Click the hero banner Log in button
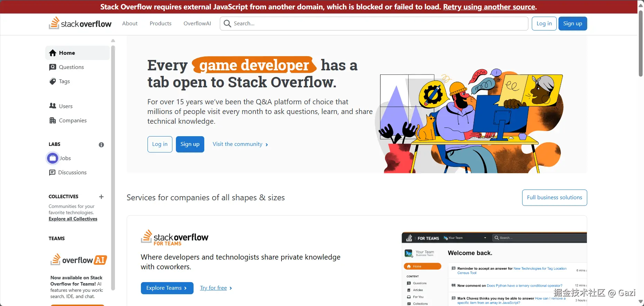The height and width of the screenshot is (306, 644). click(x=160, y=144)
